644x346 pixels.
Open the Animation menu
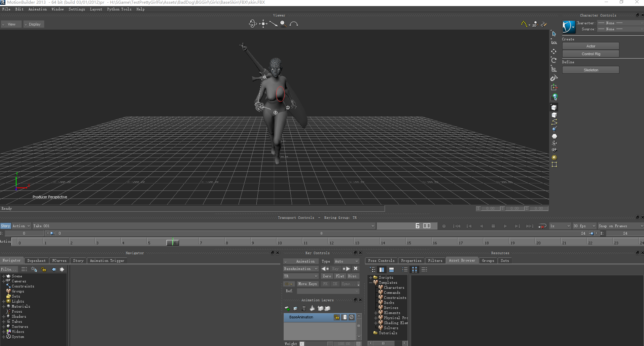pos(38,9)
